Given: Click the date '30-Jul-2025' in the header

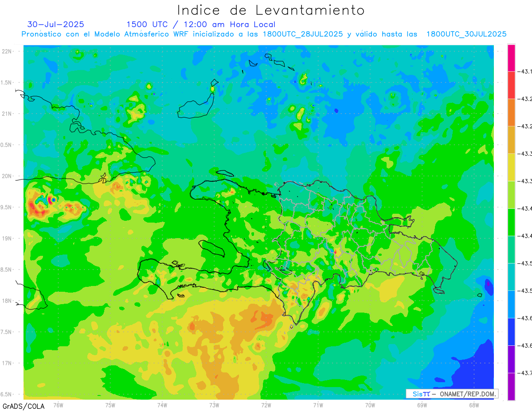Looking at the screenshot, I should tap(55, 24).
